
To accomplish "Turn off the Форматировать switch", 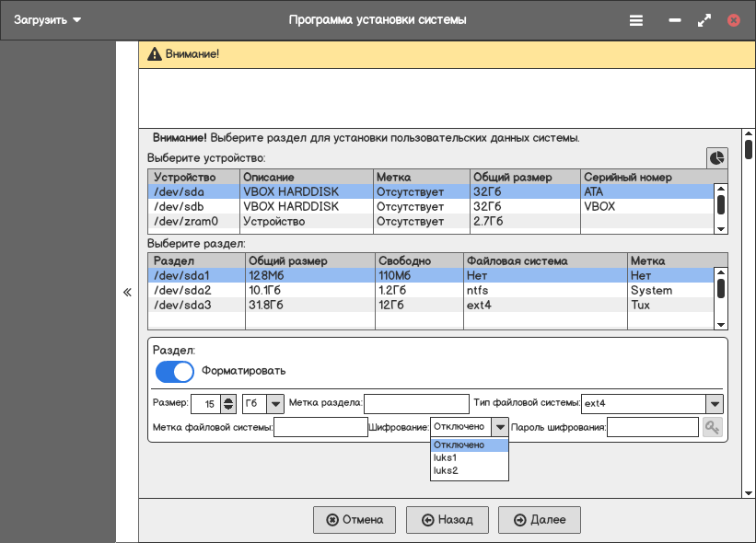I will coord(175,371).
